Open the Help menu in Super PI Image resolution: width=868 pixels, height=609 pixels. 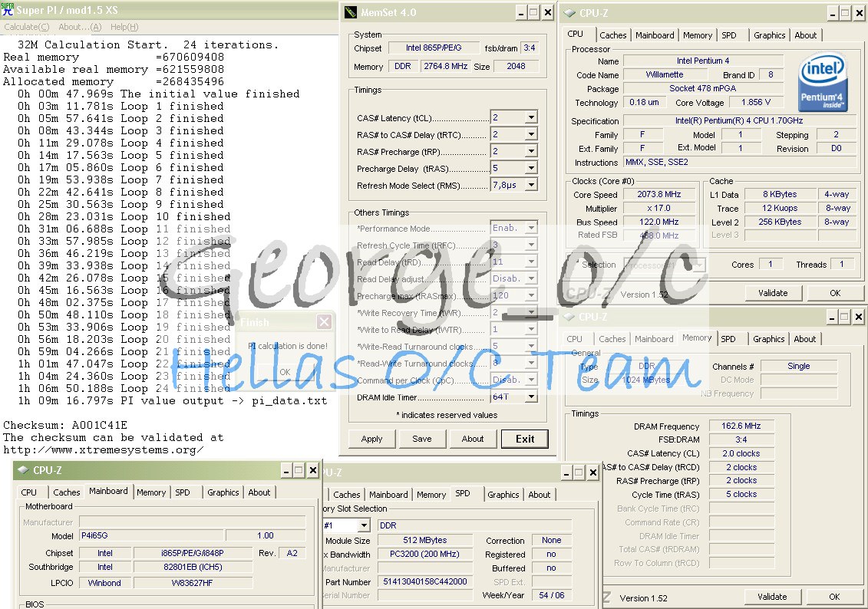[124, 27]
